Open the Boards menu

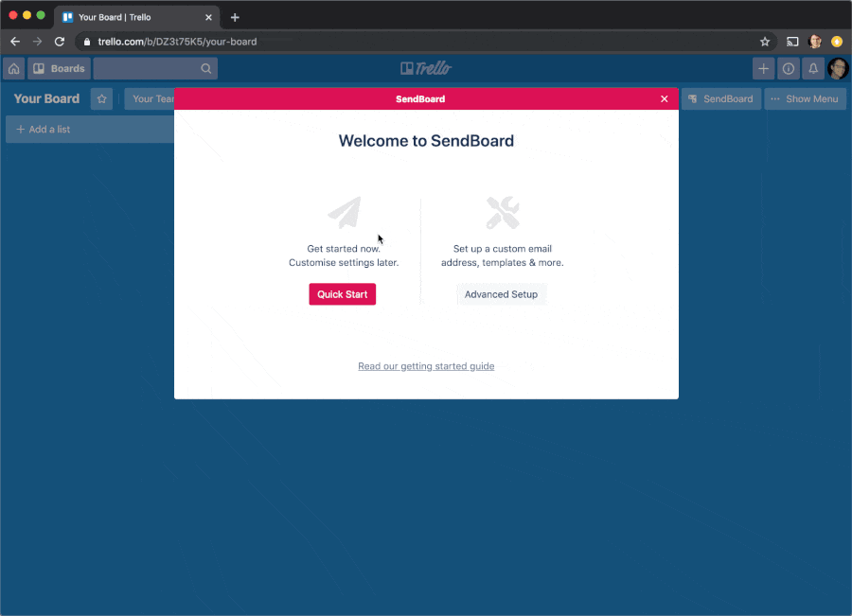click(x=60, y=68)
